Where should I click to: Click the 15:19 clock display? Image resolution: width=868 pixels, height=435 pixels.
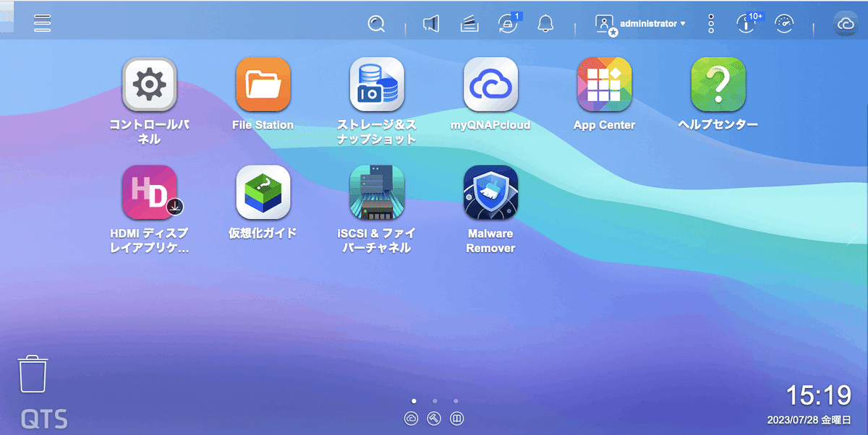click(x=819, y=395)
